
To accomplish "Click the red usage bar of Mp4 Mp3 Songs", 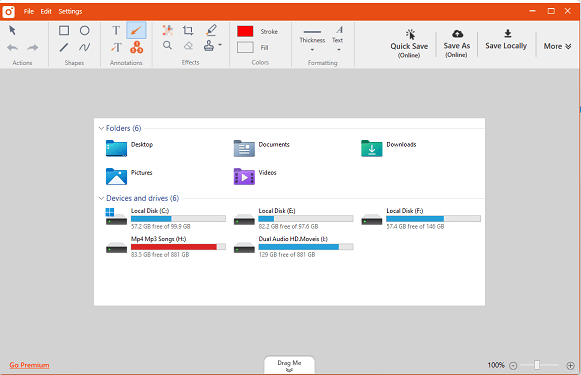I will pyautogui.click(x=178, y=247).
